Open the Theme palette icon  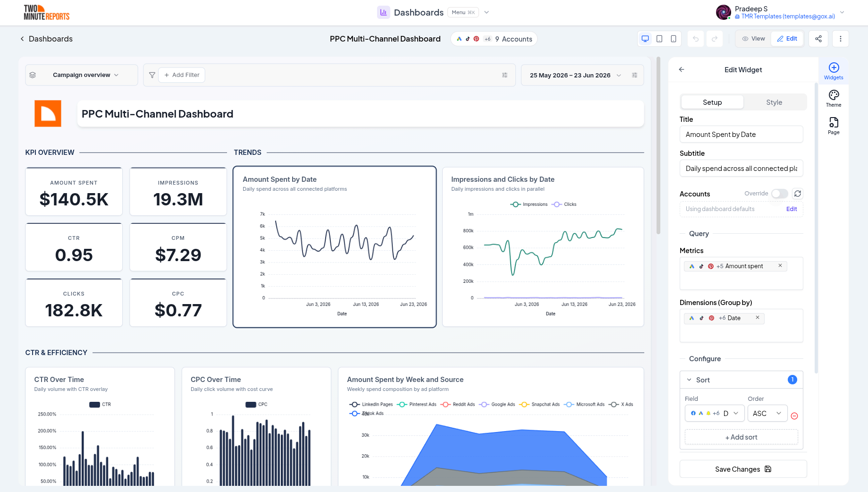(x=834, y=98)
